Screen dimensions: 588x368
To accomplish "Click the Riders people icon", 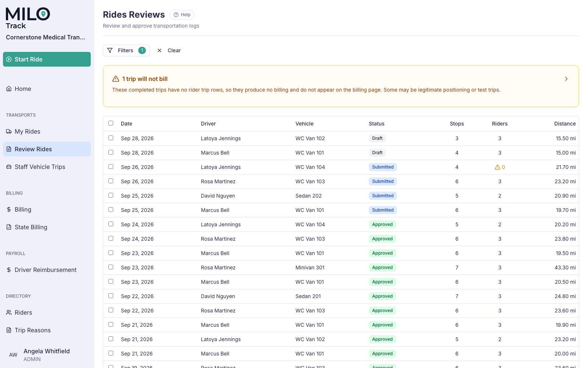I will tap(9, 312).
